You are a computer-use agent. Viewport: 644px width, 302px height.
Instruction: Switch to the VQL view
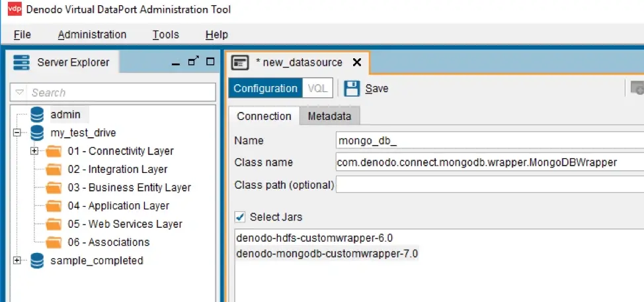317,89
